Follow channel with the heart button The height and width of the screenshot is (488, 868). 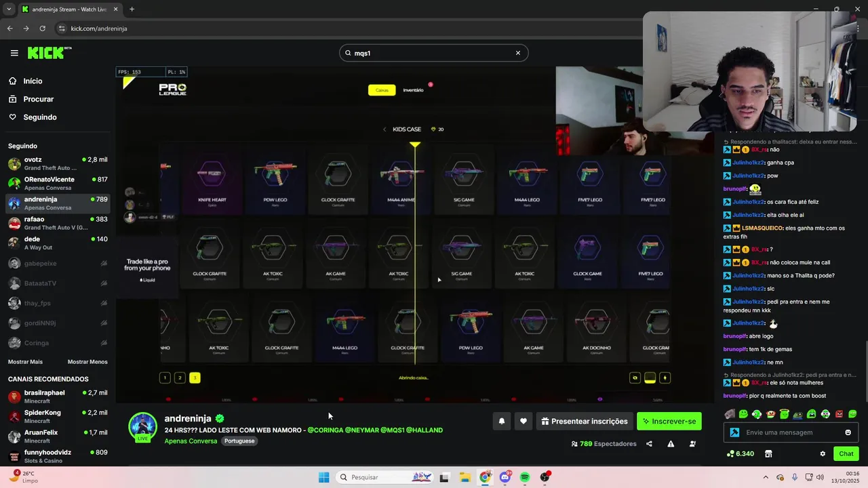click(524, 421)
